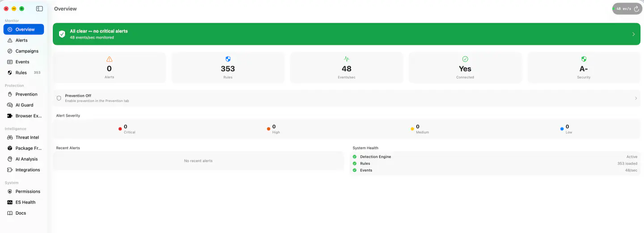Viewport: 644px width, 233px height.
Task: Click the 'Active' status for Detection Engine
Action: [x=632, y=157]
